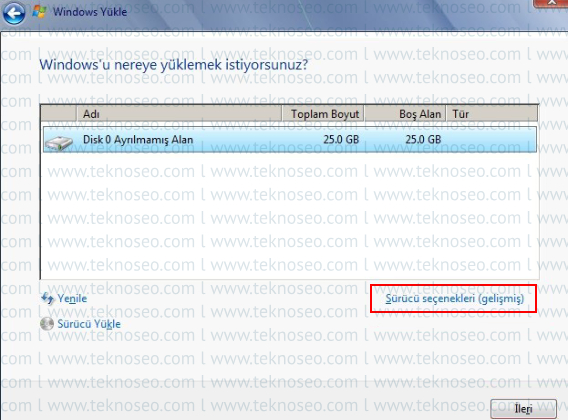Select the Disk 0 Ayrılmamış Alan row
Screen dimensions: 568x420
point(290,140)
